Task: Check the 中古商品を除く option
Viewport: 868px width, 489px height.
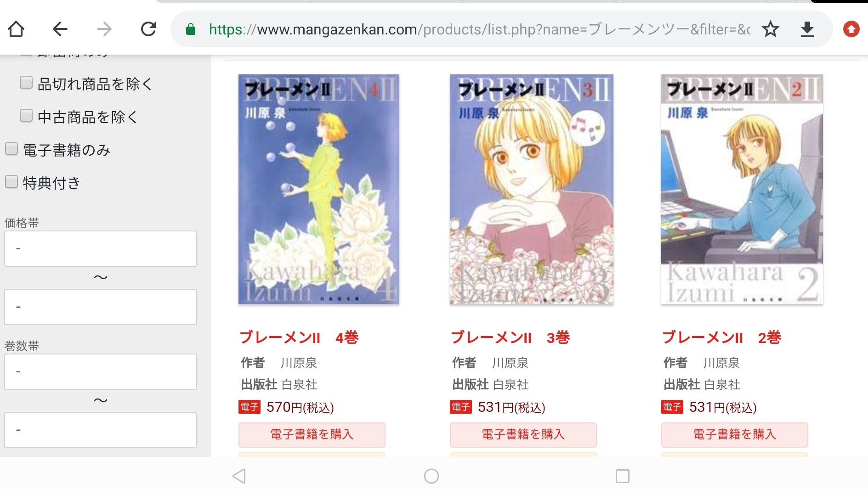Action: pyautogui.click(x=26, y=115)
